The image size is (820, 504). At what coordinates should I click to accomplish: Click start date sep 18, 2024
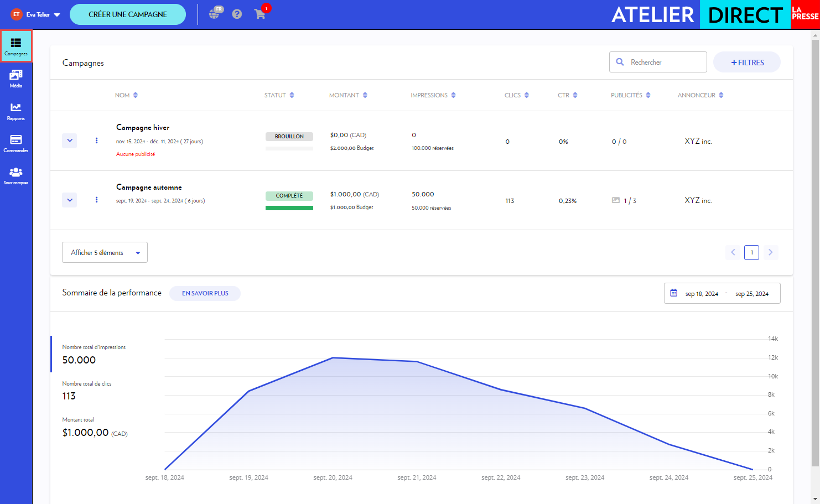coord(702,294)
